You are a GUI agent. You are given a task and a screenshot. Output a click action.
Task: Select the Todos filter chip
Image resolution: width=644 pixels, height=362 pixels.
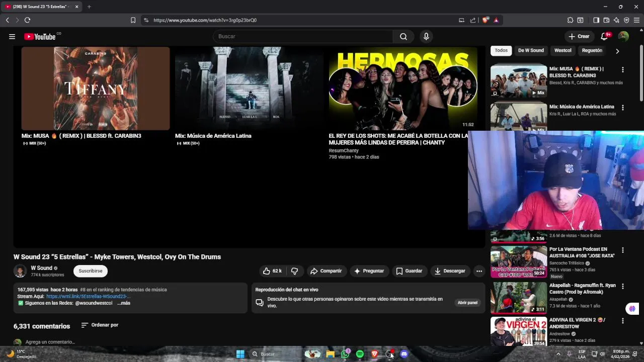pos(501,50)
